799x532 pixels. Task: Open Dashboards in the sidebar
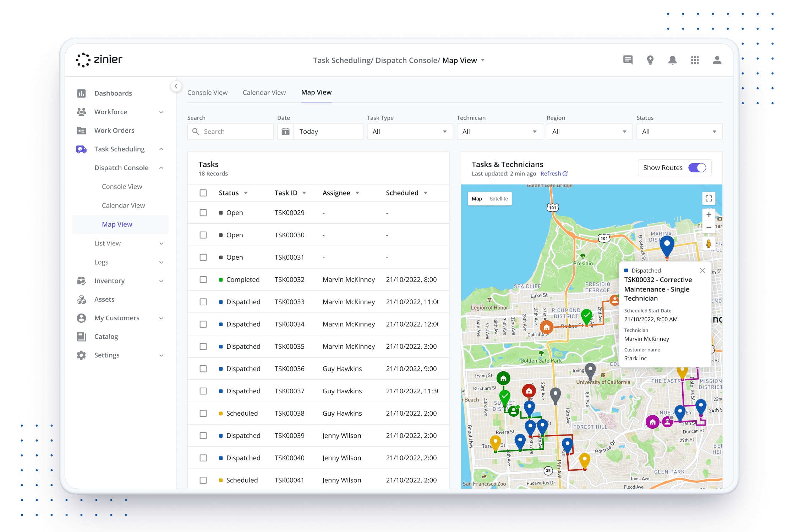pyautogui.click(x=113, y=93)
